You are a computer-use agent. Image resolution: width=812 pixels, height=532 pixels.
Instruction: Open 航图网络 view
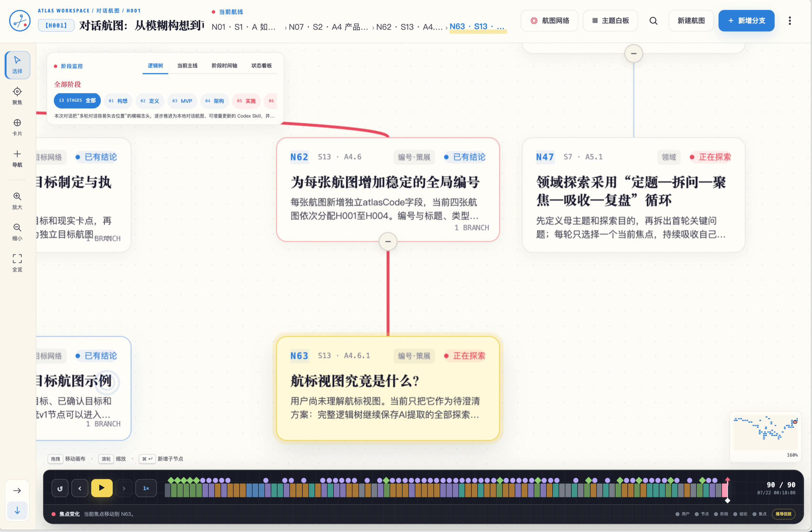pyautogui.click(x=550, y=21)
